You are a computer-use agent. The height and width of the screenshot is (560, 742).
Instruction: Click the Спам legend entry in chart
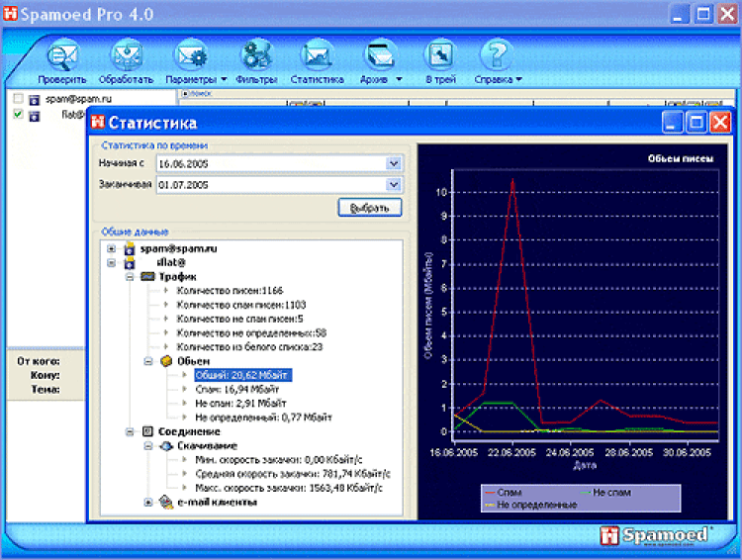[507, 492]
